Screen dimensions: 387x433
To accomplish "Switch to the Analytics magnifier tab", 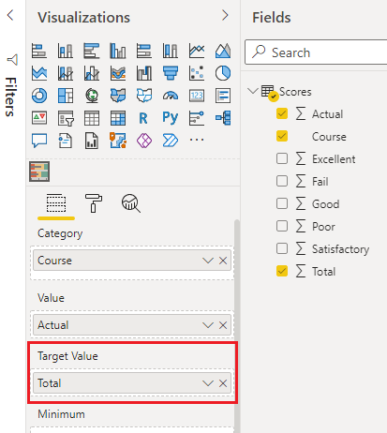I will click(131, 203).
